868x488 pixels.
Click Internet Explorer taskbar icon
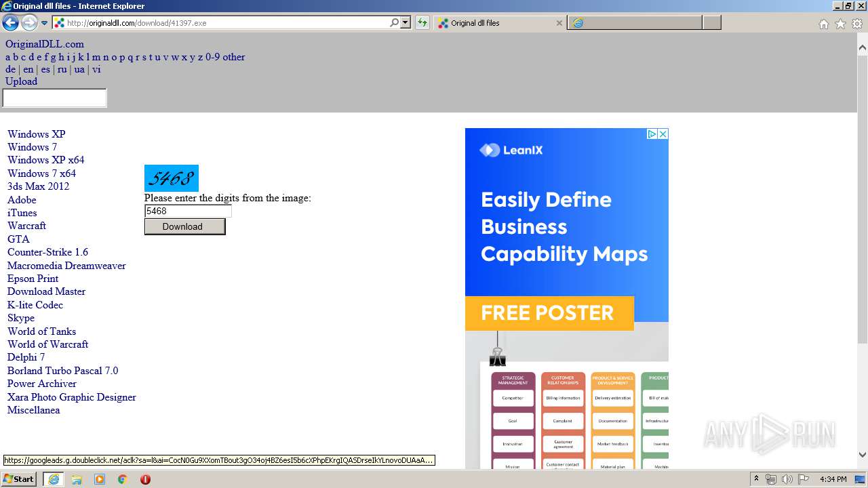[x=53, y=479]
